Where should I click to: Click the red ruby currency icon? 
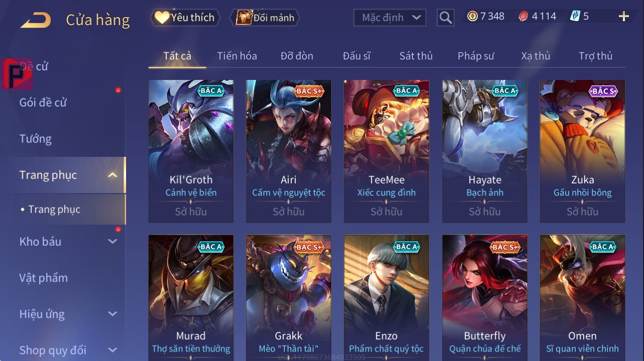(523, 16)
